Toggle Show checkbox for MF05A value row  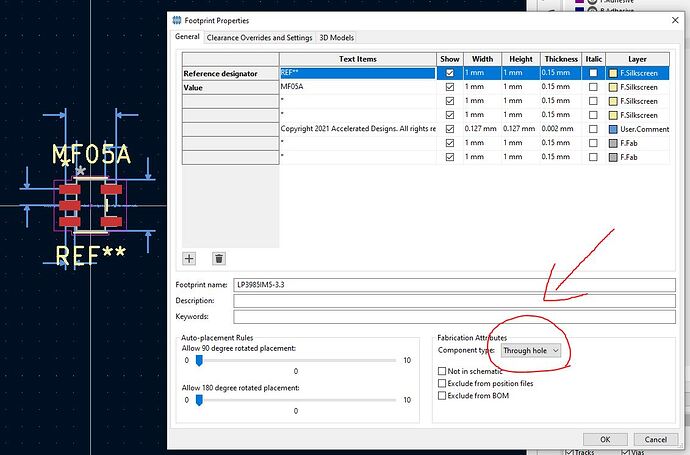tap(450, 87)
